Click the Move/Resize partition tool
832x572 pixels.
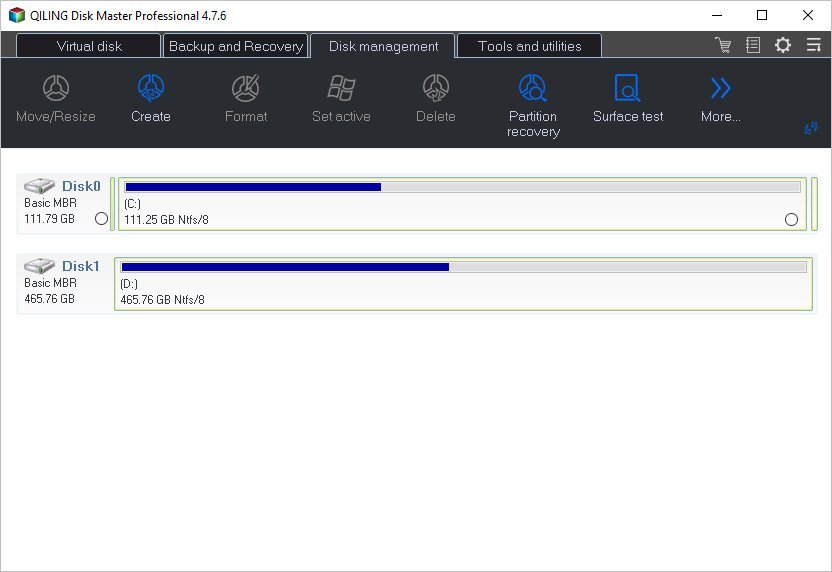point(56,99)
